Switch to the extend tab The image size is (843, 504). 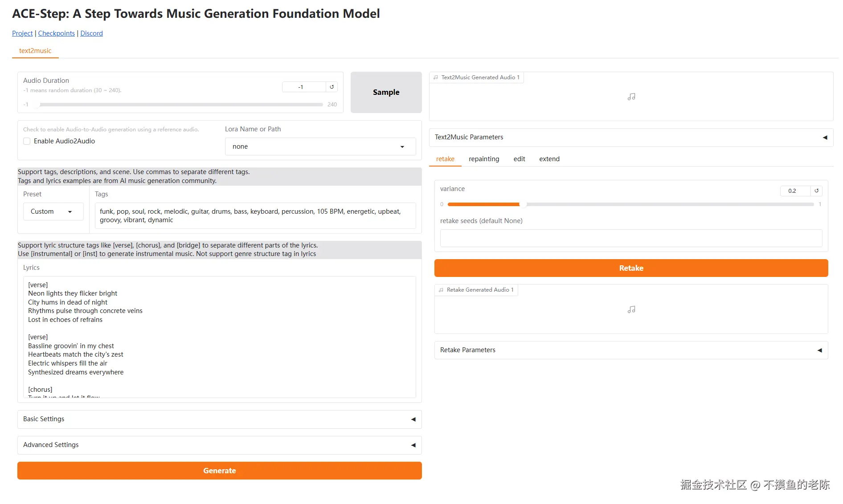pyautogui.click(x=549, y=159)
